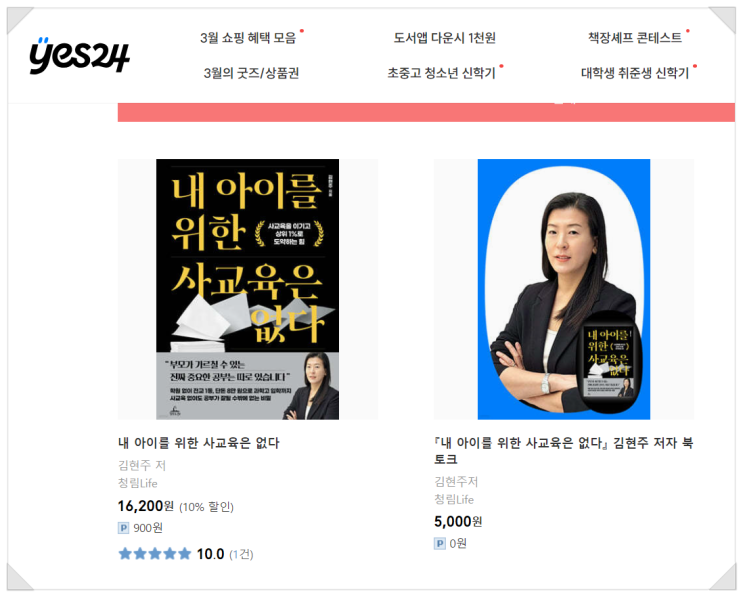
Task: Click the pink banner strip
Action: 426,113
